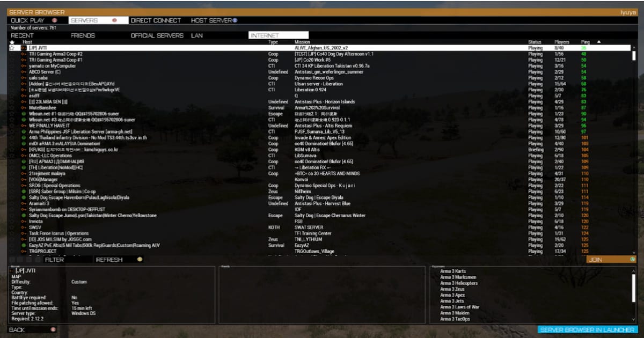The height and width of the screenshot is (338, 644).
Task: Click mission Dynamic Recon Ops
Action: pyautogui.click(x=314, y=78)
